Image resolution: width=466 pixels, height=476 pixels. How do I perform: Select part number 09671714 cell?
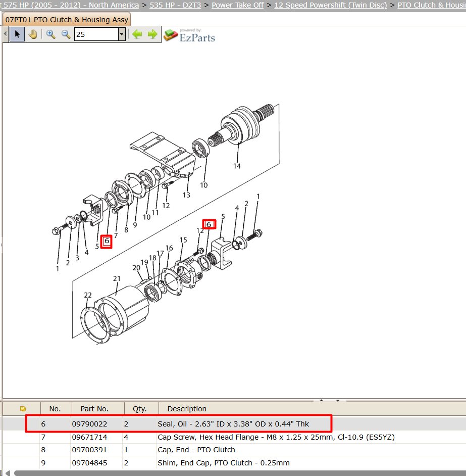(89, 437)
